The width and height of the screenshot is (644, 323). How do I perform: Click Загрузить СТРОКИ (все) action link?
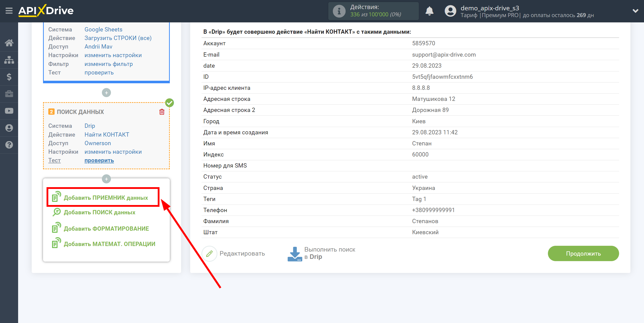pos(118,38)
